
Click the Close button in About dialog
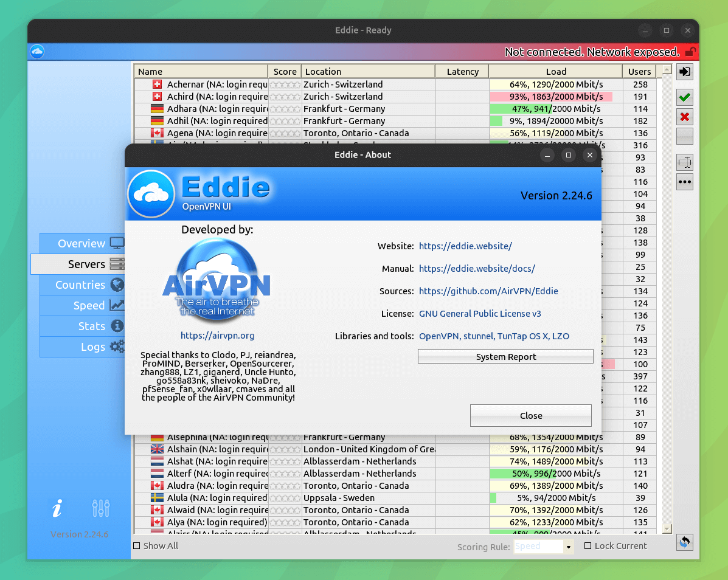(x=531, y=415)
